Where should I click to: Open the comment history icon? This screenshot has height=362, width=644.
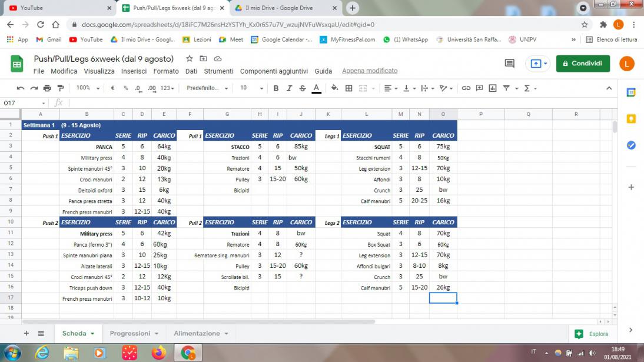click(509, 64)
